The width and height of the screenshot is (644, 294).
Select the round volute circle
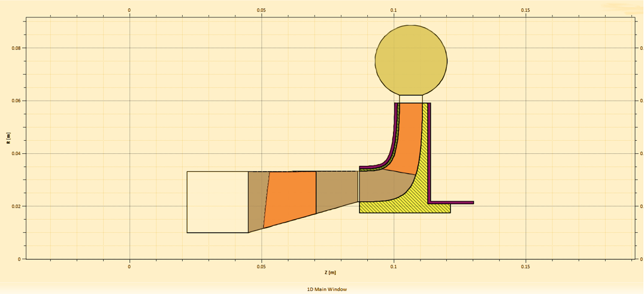[x=411, y=60]
